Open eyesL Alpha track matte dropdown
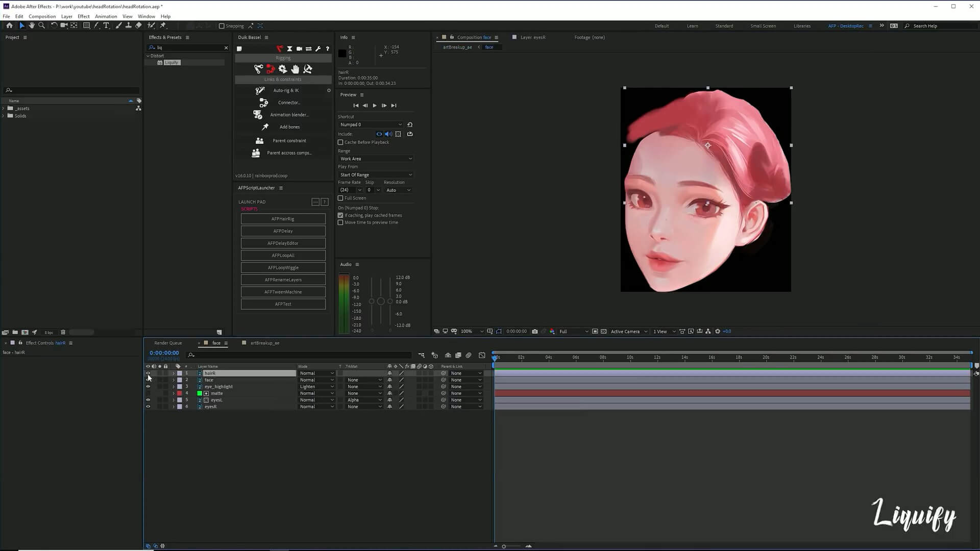Screen dimensions: 980x551 [x=364, y=400]
